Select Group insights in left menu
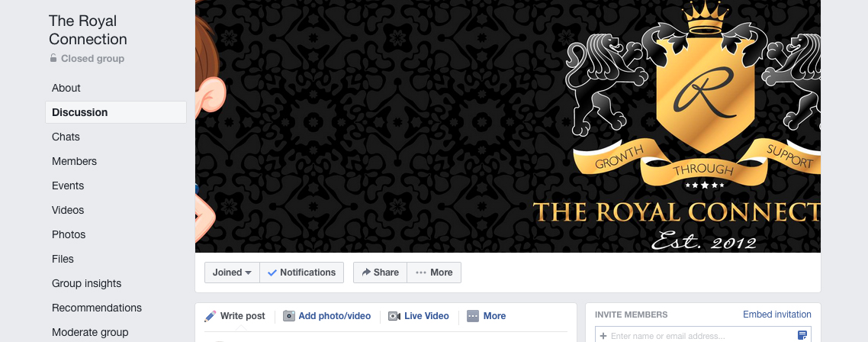 click(x=86, y=283)
